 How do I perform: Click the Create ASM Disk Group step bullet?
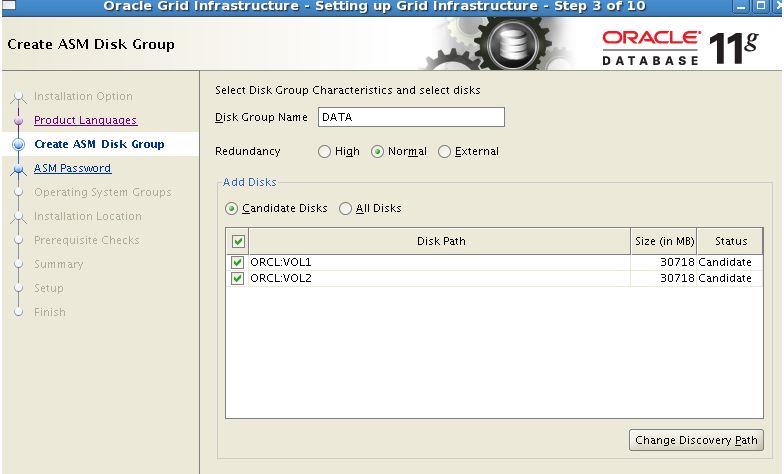point(18,144)
